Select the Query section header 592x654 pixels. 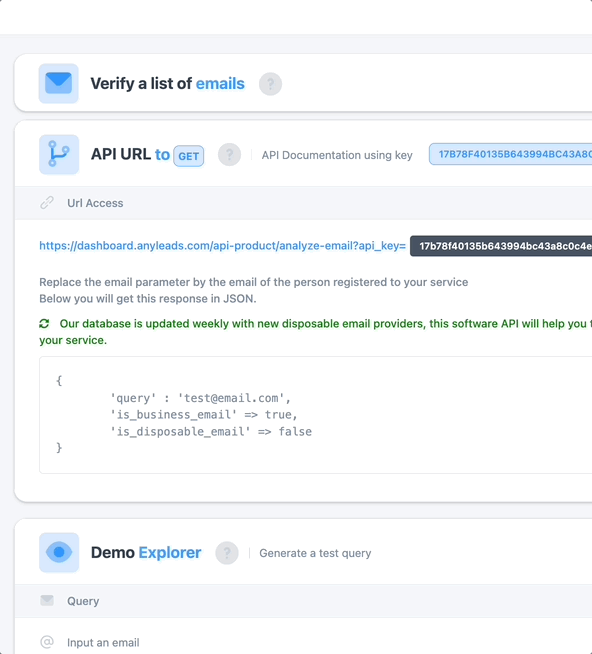[x=303, y=601]
